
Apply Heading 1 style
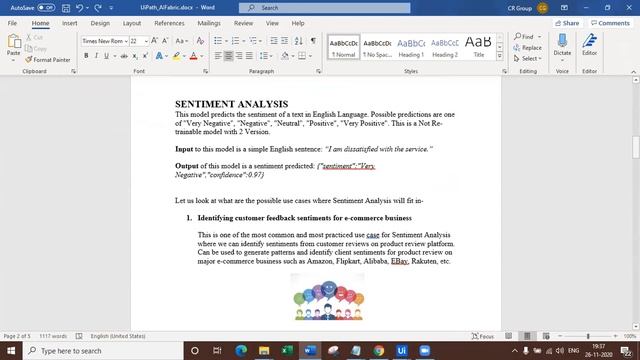point(411,47)
